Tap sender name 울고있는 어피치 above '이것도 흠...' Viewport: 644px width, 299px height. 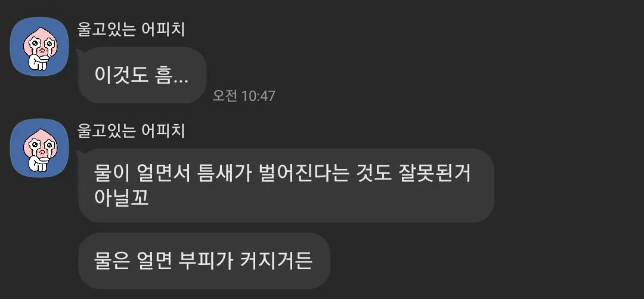131,30
